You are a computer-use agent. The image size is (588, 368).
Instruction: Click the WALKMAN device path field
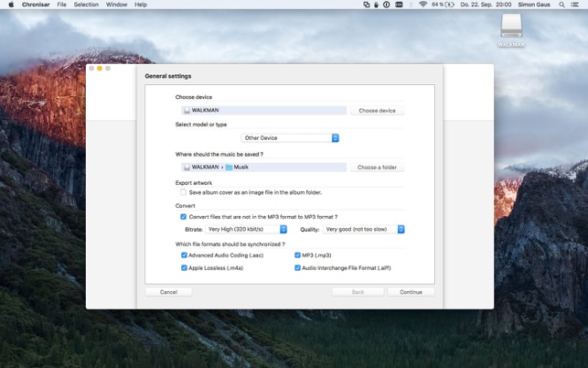264,111
